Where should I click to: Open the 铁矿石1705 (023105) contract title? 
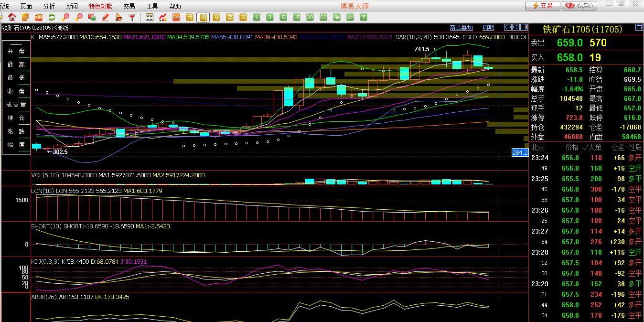click(x=36, y=28)
